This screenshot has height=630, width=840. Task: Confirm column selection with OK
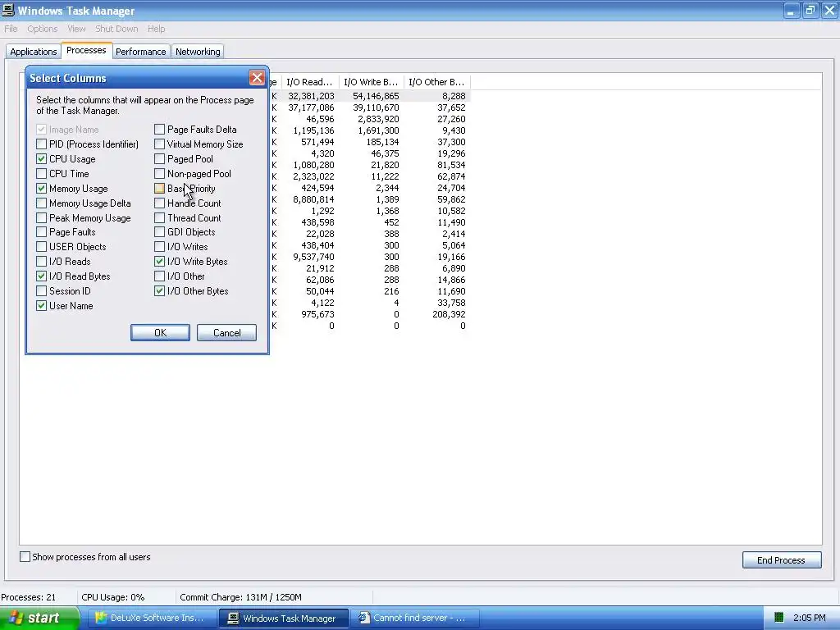point(160,333)
